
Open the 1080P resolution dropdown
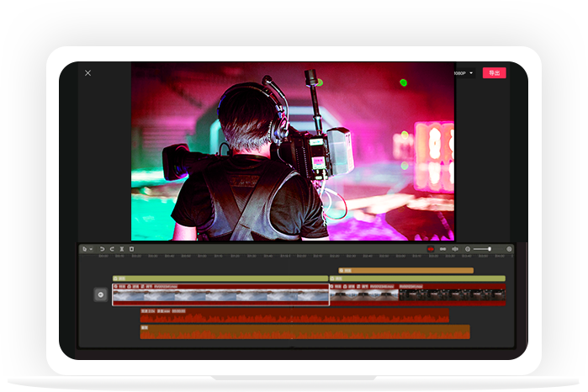[464, 73]
